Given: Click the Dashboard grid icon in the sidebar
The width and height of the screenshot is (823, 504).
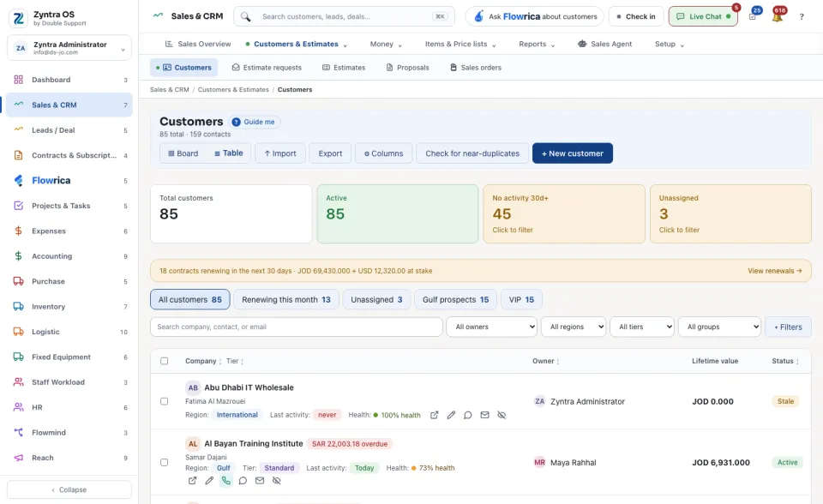Looking at the screenshot, I should [x=18, y=80].
